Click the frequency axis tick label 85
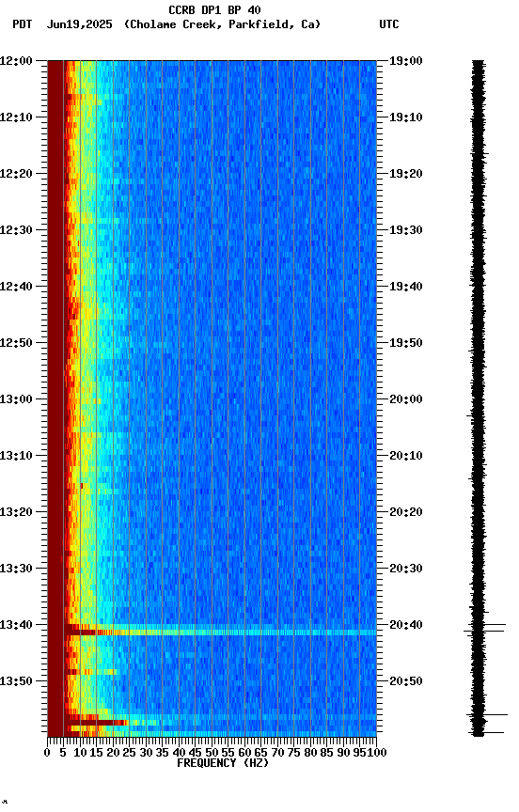Viewport: 519px width, 812px height. point(326,753)
